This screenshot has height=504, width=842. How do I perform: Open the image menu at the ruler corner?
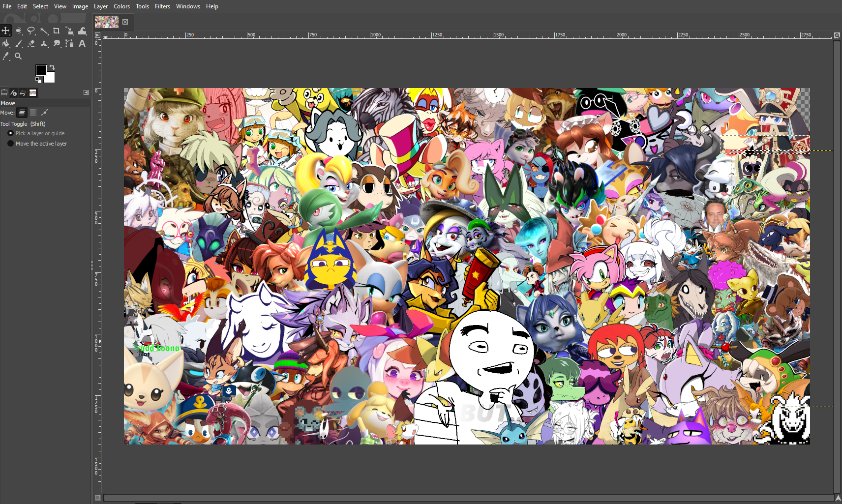(x=97, y=35)
